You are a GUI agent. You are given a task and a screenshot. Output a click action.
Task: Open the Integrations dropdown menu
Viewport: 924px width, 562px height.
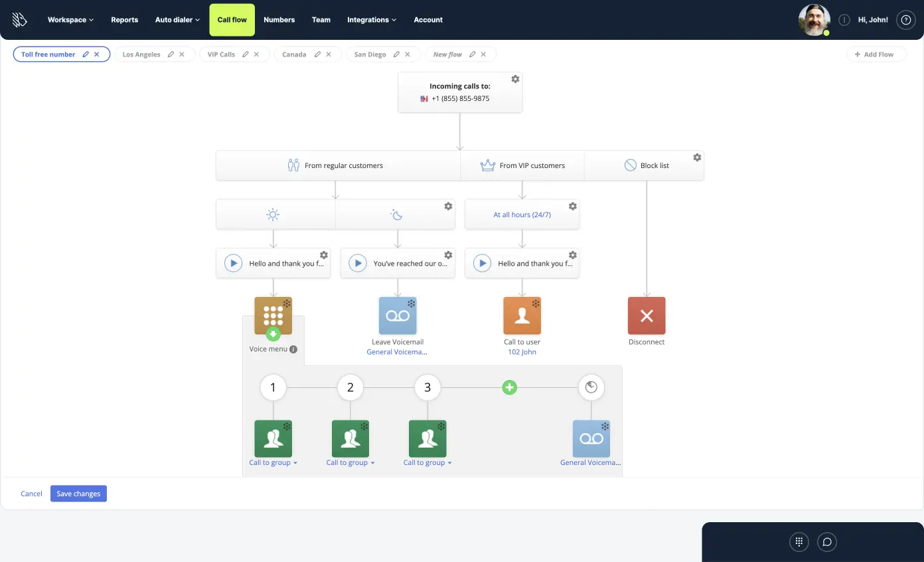pos(372,20)
